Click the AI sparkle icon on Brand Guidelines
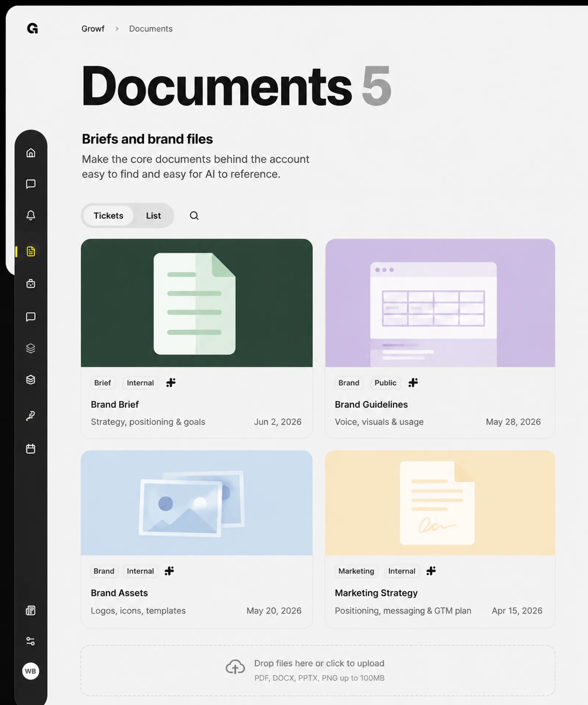Screen dimensions: 588x705 click(413, 383)
